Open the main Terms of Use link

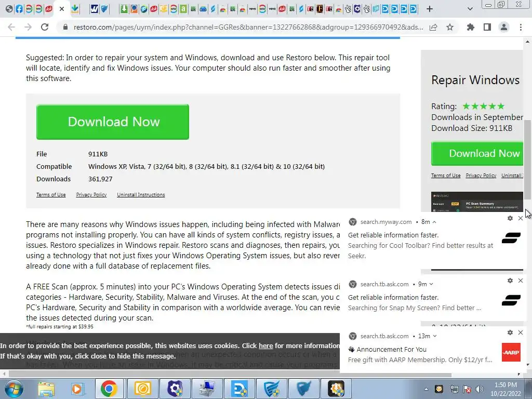coord(51,195)
